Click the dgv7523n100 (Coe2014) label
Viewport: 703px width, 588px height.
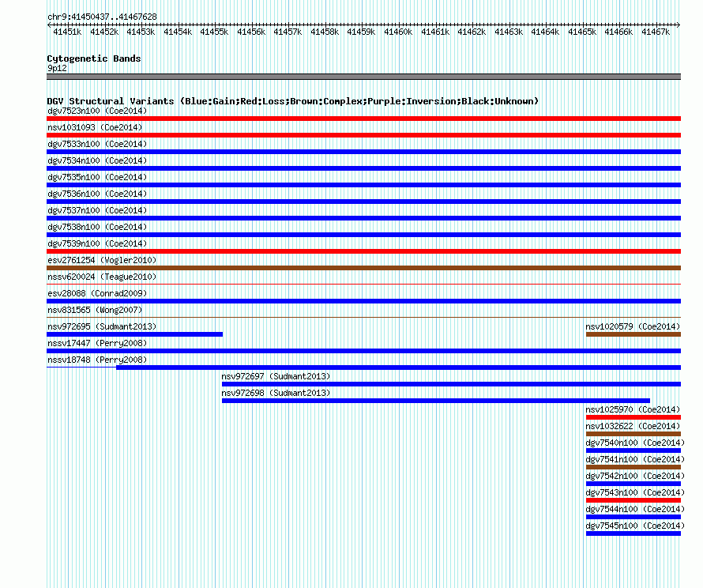click(x=97, y=111)
